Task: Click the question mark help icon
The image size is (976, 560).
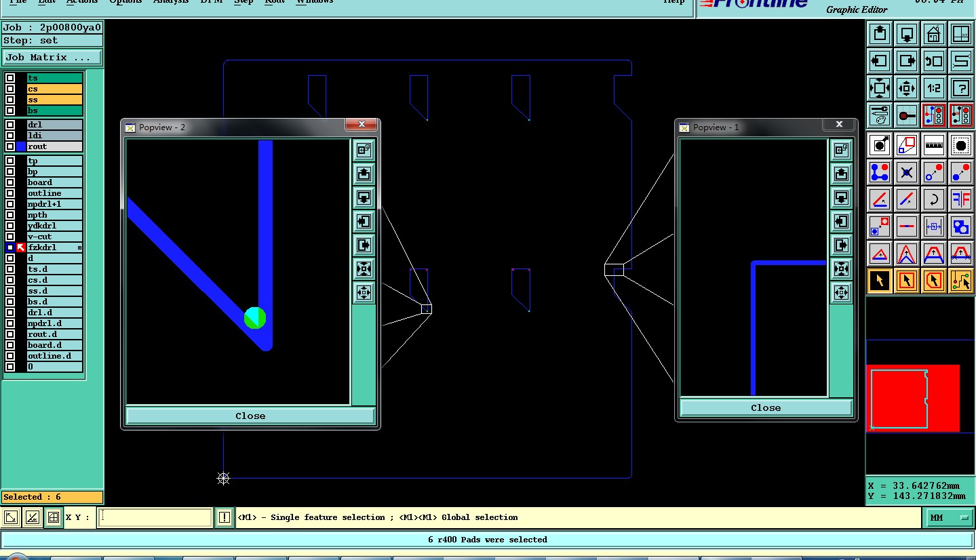Action: click(961, 87)
